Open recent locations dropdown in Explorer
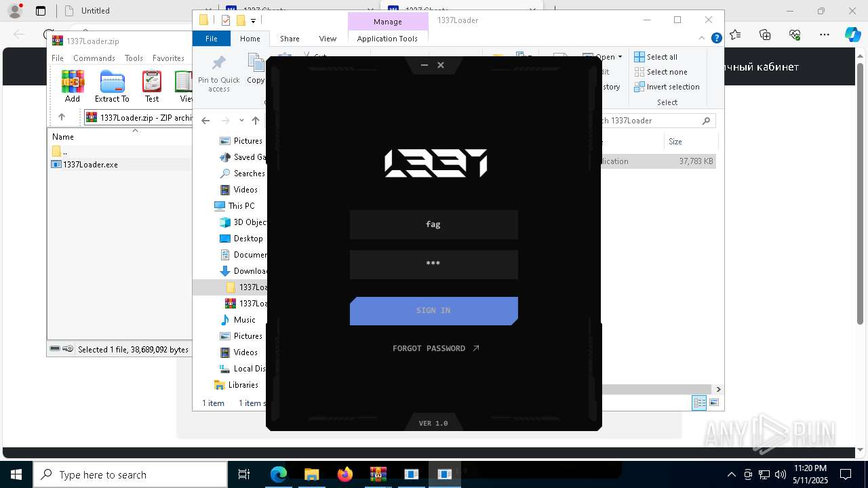Screen dimensions: 868x488 (x=241, y=121)
